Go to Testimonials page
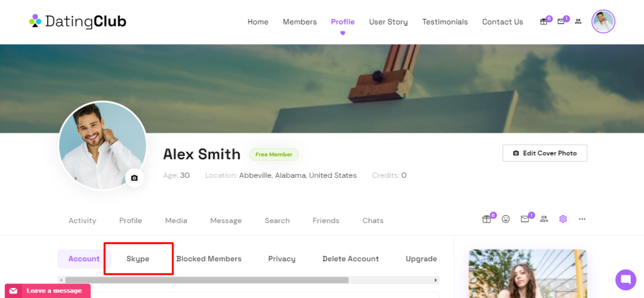 click(x=445, y=22)
